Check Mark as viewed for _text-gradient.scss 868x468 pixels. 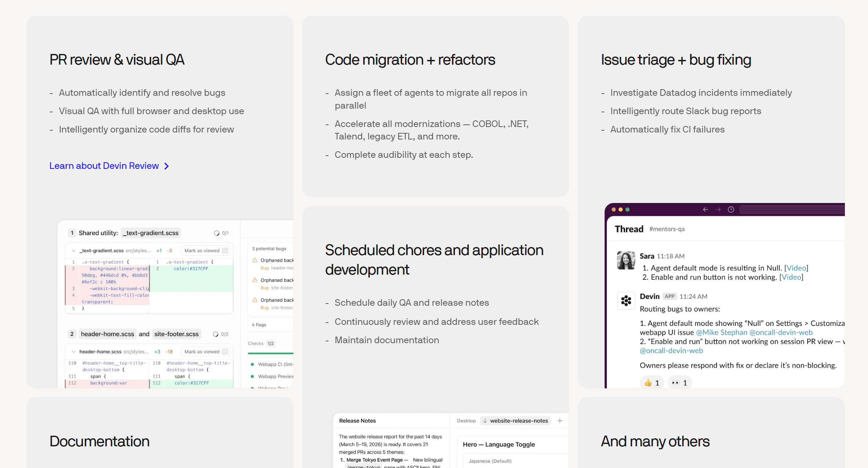point(225,251)
